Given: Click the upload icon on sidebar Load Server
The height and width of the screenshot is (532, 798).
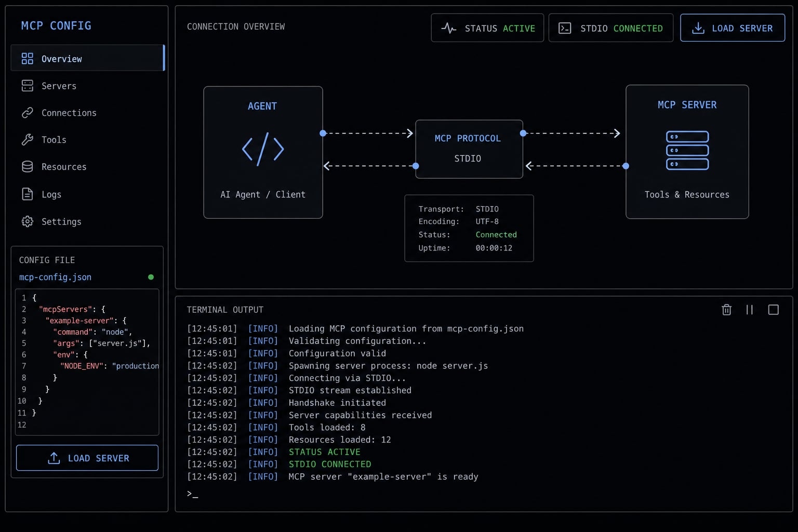Looking at the screenshot, I should (x=54, y=458).
